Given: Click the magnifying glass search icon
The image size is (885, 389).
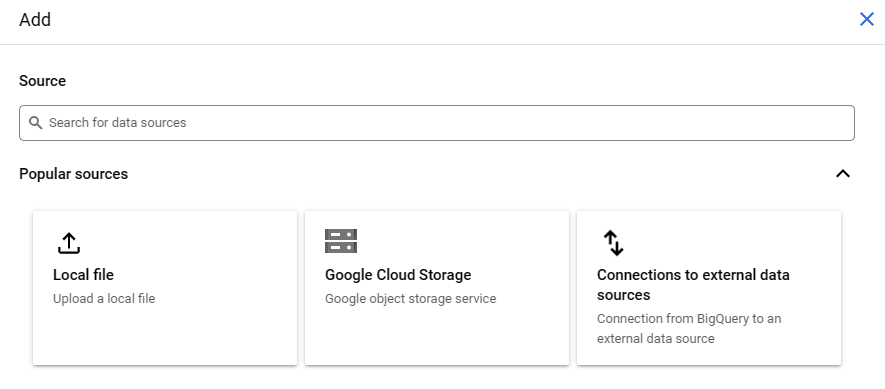Looking at the screenshot, I should tap(36, 123).
